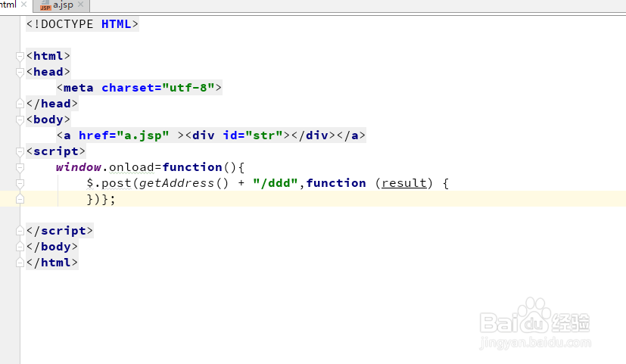This screenshot has height=364, width=626.
Task: Collapse the <head> opening tag fold
Action: pyautogui.click(x=20, y=72)
